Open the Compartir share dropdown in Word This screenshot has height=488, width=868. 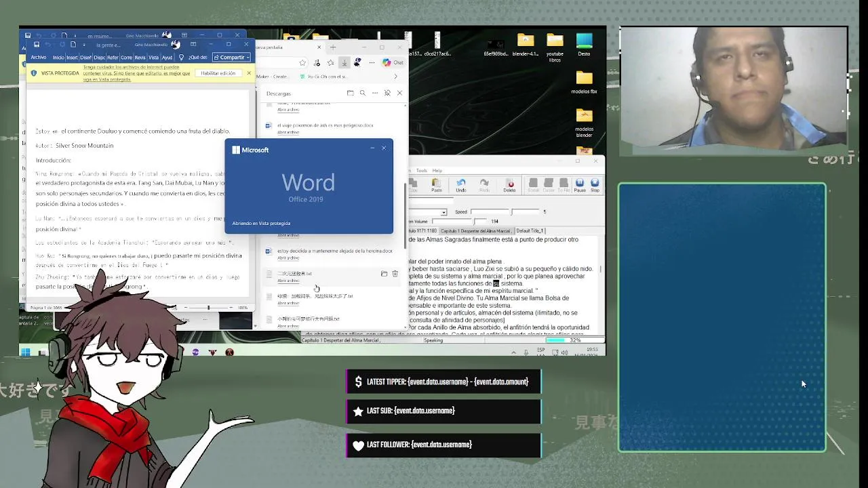point(233,58)
